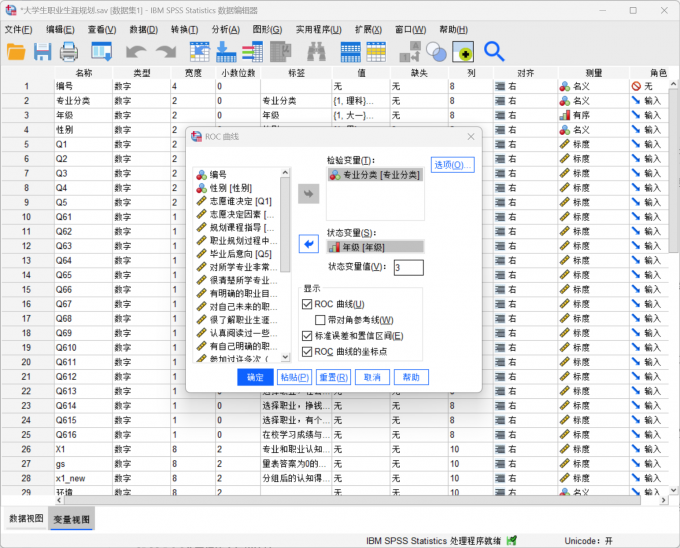Click 确定 button in ROC dialog
The width and height of the screenshot is (680, 548).
pos(255,377)
